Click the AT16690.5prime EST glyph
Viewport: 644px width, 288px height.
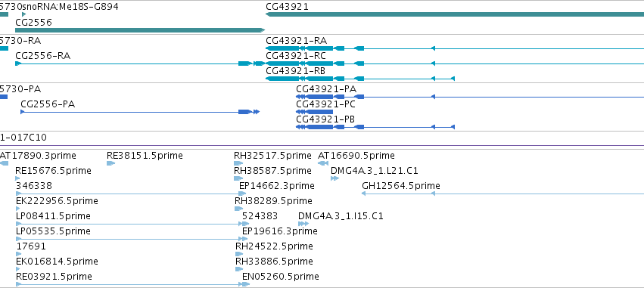323,163
